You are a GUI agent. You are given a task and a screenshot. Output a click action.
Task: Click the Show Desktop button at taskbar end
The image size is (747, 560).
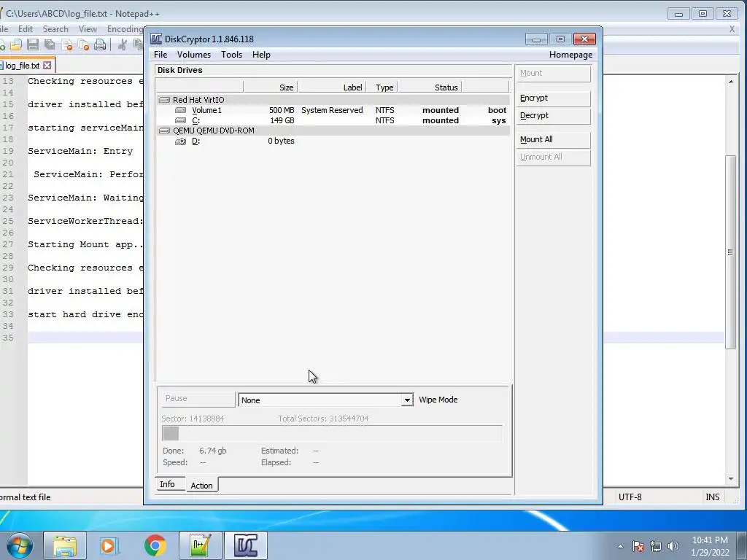743,545
